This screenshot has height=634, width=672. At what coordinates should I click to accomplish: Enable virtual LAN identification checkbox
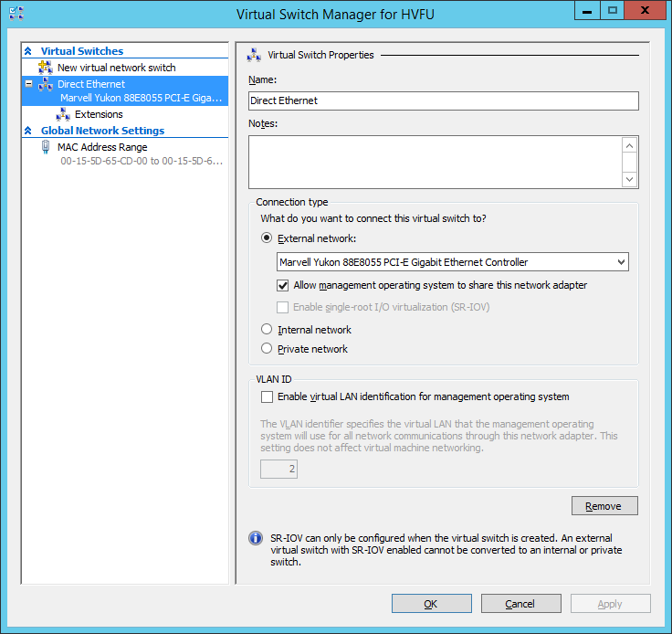(267, 396)
